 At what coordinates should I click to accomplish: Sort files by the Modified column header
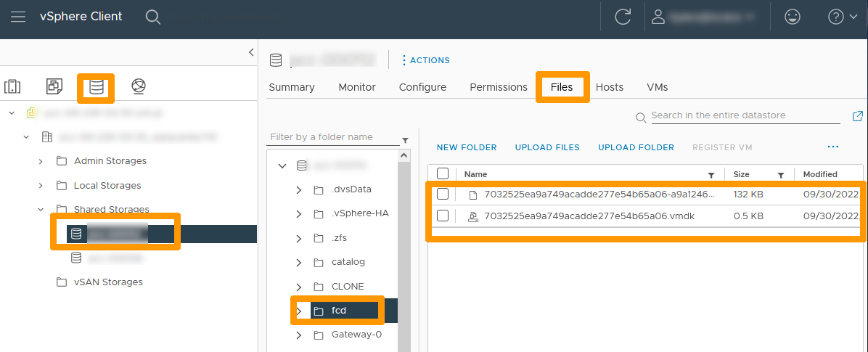(820, 173)
